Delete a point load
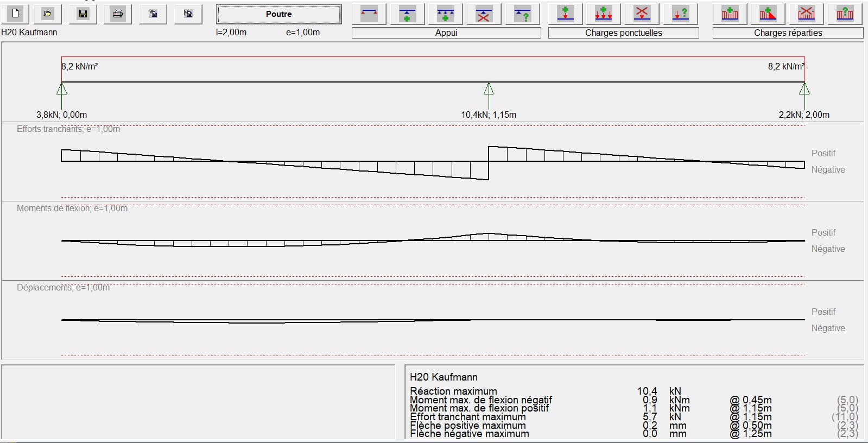 coord(642,14)
